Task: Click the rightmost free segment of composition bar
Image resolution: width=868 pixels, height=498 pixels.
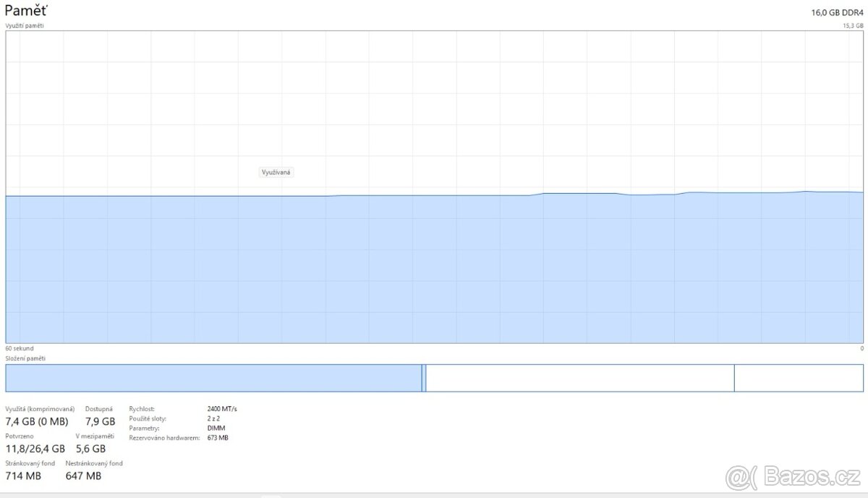Action: click(x=799, y=378)
